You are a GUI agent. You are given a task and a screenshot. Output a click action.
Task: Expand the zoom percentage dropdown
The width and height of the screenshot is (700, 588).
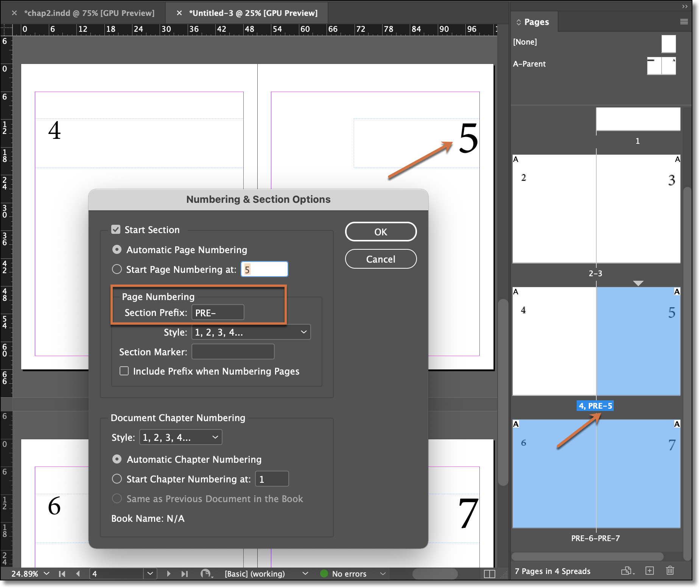point(46,574)
